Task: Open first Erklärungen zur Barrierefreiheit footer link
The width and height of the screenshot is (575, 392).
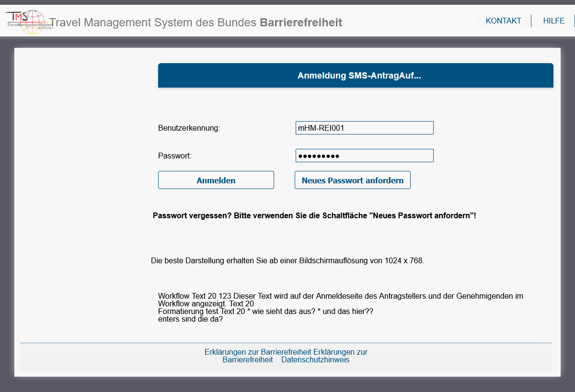Action: point(258,352)
